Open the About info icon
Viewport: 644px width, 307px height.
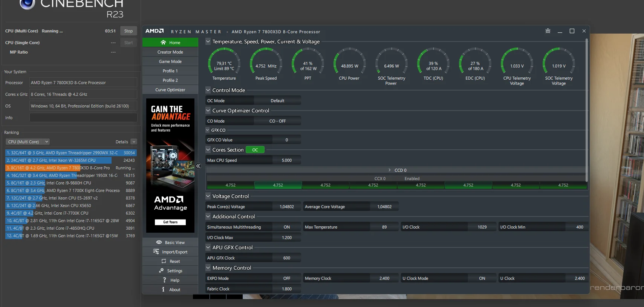tap(163, 290)
